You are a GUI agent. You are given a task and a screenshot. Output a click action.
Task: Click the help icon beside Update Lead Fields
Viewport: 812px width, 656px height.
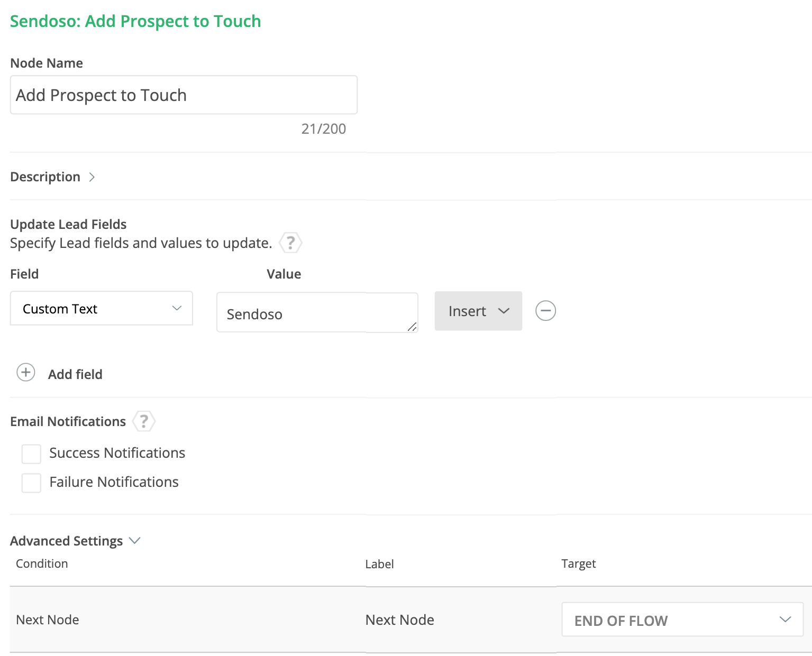click(290, 243)
